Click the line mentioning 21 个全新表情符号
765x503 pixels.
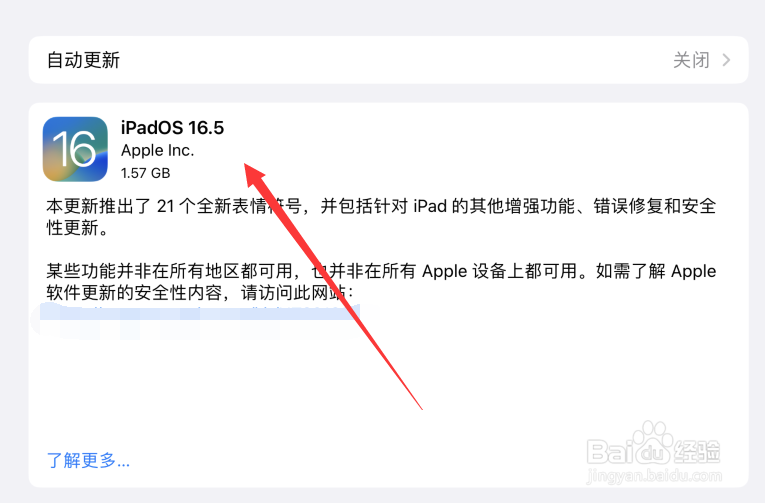point(381,207)
